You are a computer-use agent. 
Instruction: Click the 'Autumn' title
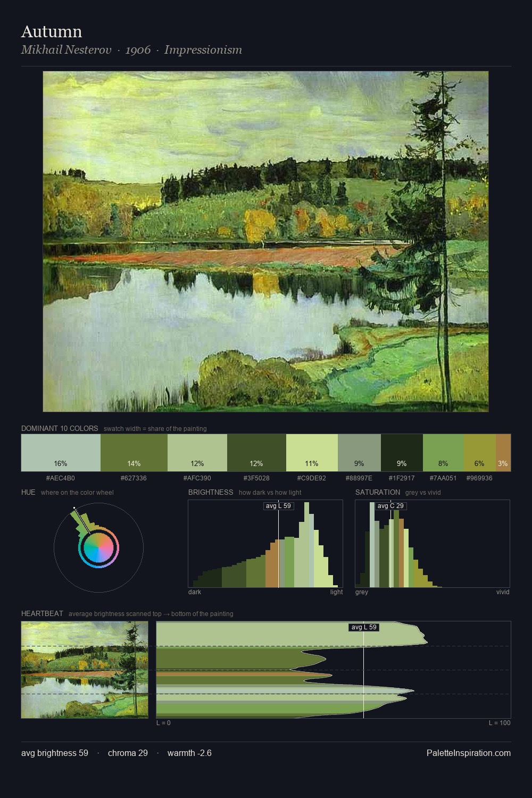coord(52,31)
